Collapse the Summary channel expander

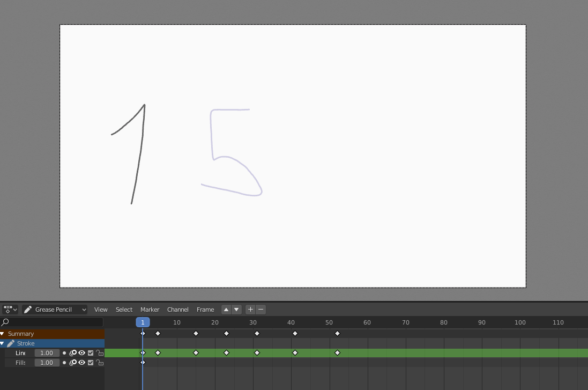(3, 333)
